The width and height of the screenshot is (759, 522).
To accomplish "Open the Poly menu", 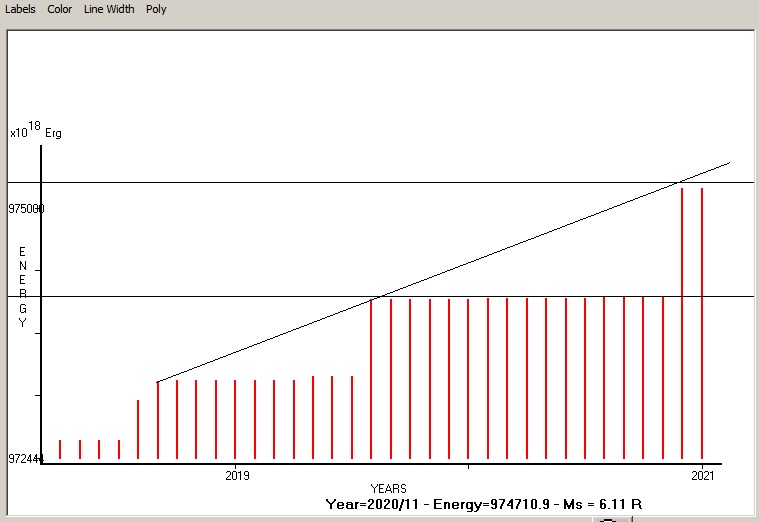I will coord(156,9).
